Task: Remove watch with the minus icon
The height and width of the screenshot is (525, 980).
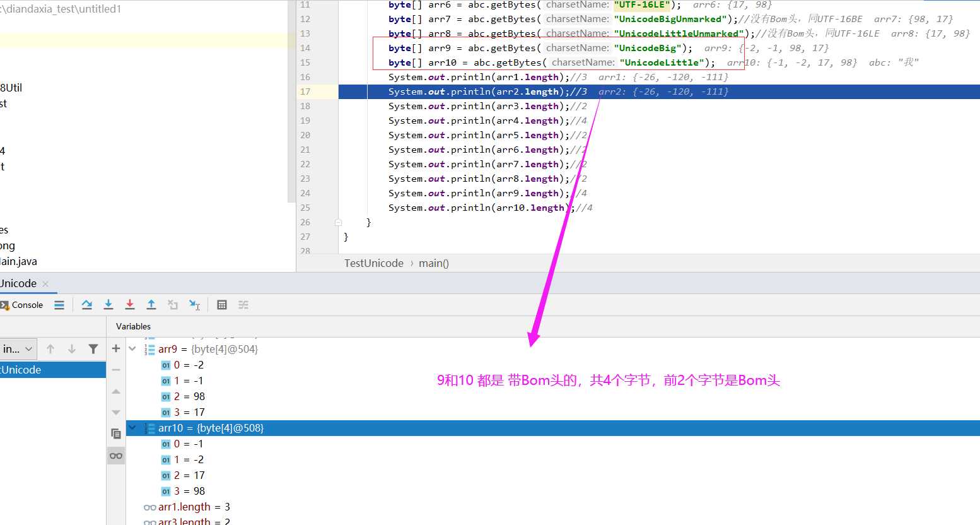Action: (116, 370)
